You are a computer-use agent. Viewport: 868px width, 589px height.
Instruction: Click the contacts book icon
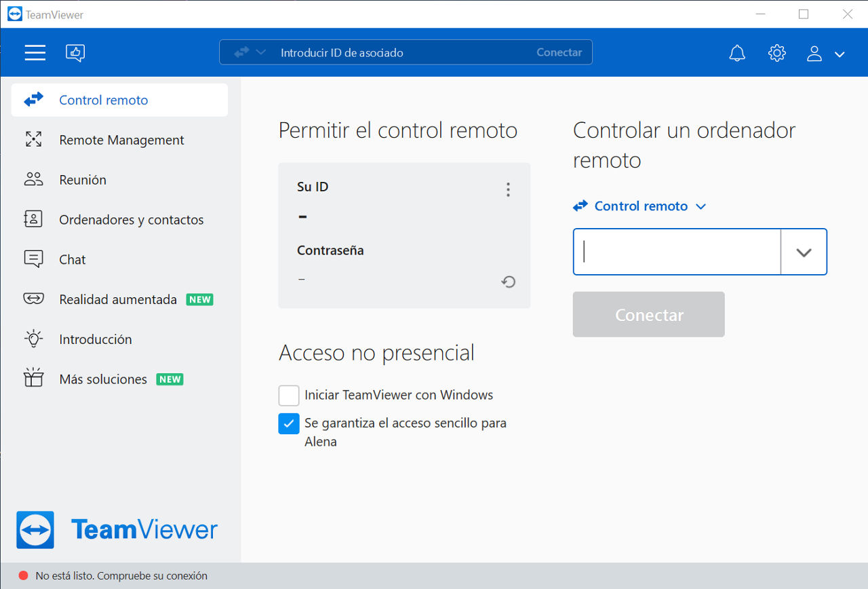click(x=33, y=219)
